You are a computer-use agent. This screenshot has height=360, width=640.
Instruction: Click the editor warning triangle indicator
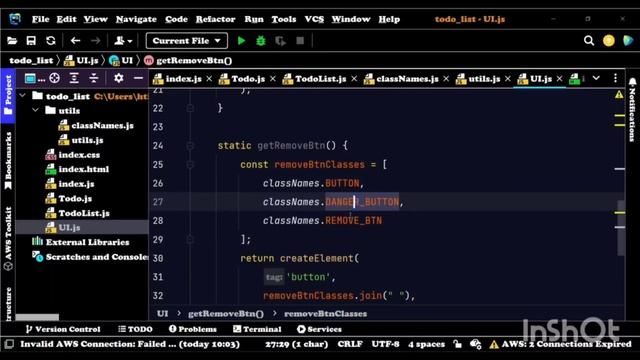(x=619, y=95)
